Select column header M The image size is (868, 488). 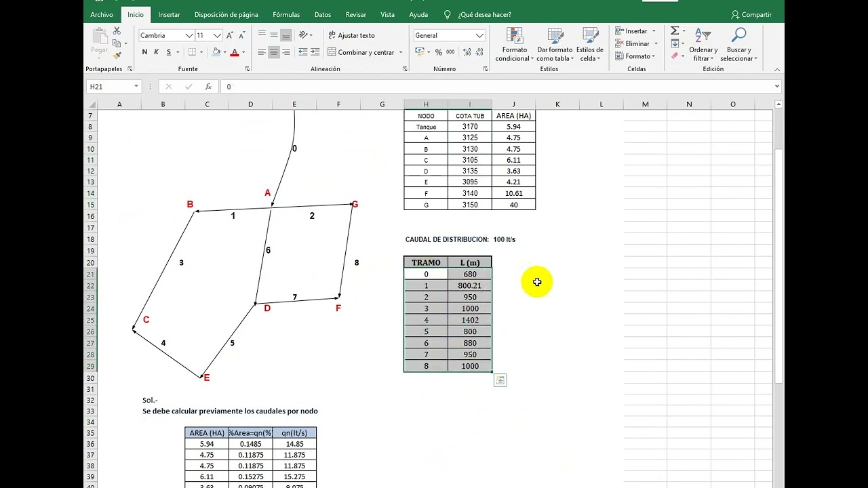click(645, 104)
